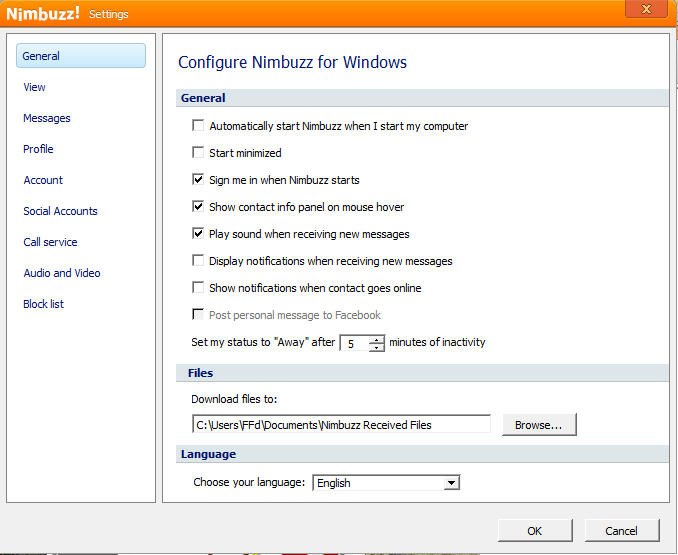
Task: Click the 'Download files to:' label
Action: coord(234,399)
